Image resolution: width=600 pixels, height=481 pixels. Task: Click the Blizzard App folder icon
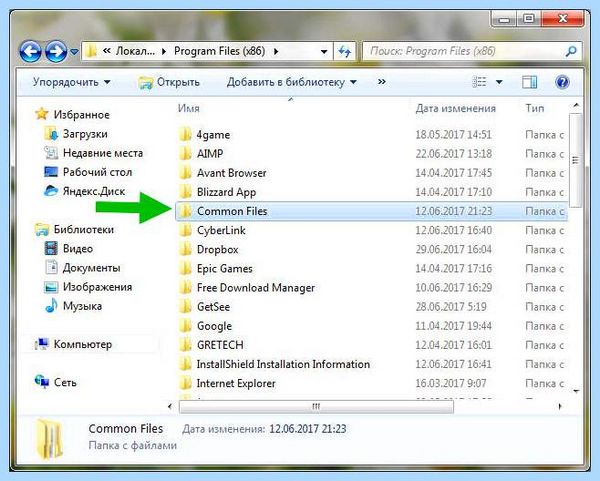pyautogui.click(x=186, y=192)
